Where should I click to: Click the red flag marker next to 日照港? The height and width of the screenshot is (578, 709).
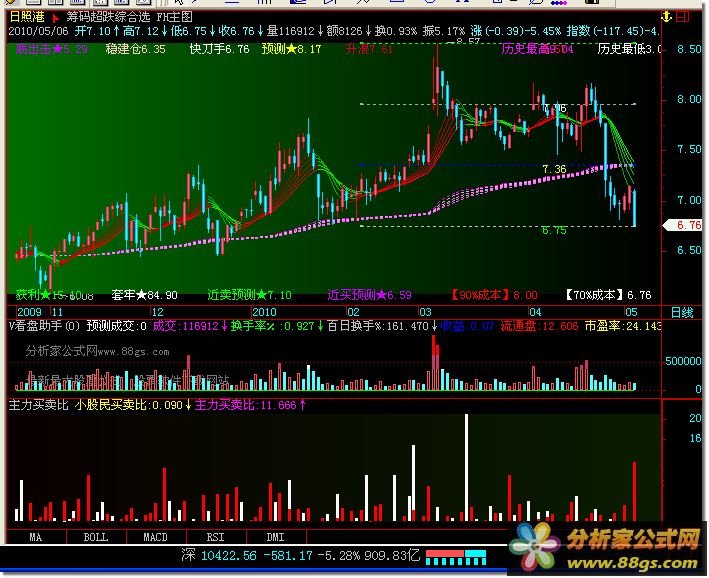coord(56,18)
